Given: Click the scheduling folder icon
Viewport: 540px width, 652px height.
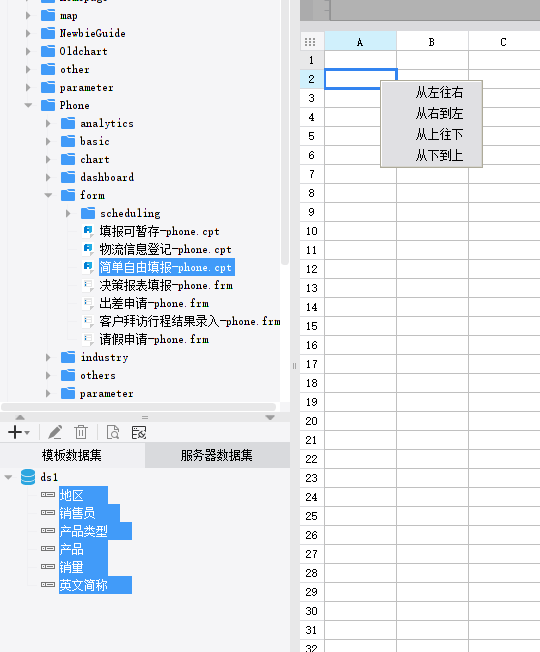Looking at the screenshot, I should pos(88,213).
